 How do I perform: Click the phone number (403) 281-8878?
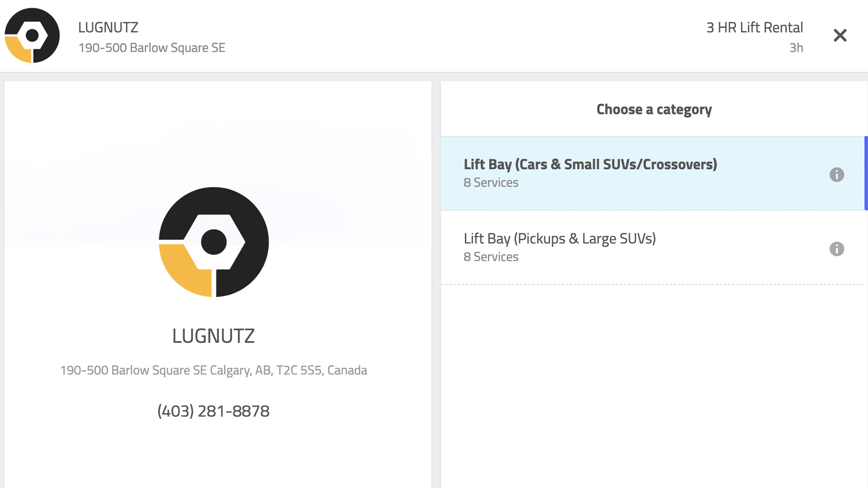tap(213, 411)
